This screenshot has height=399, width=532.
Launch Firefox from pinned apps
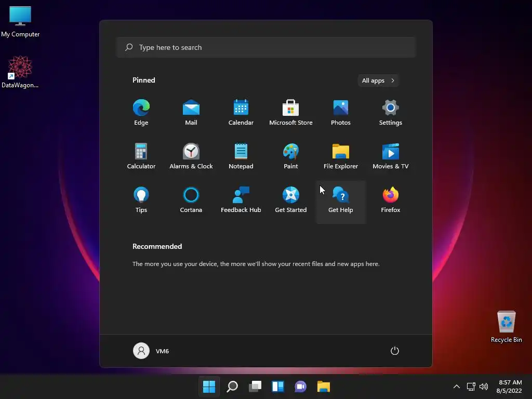click(x=391, y=200)
